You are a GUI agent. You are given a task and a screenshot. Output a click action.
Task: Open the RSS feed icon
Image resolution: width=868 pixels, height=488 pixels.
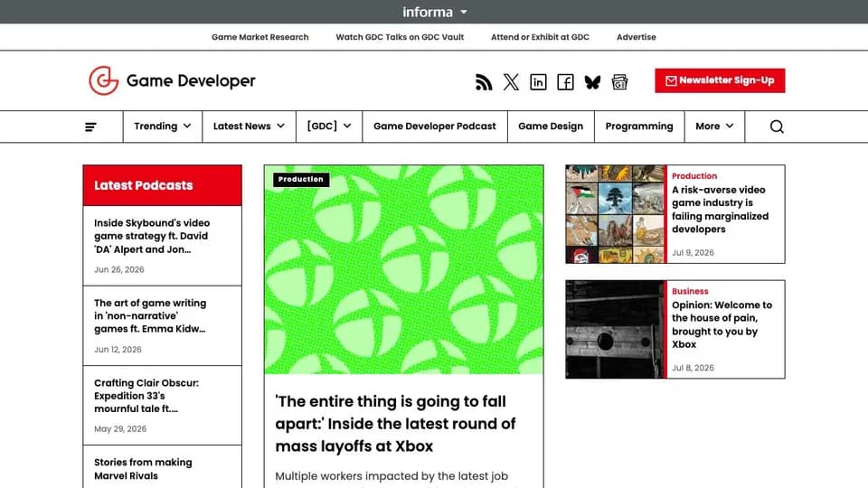pos(484,82)
